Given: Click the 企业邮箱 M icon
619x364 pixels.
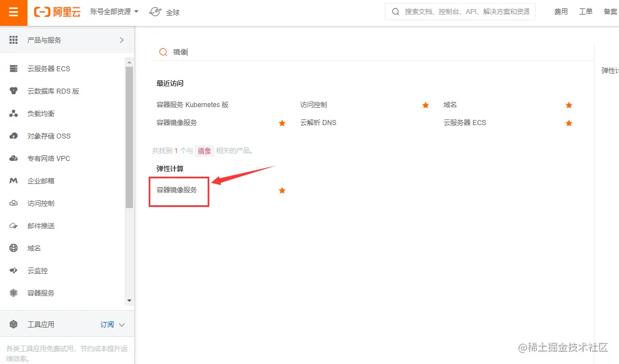Looking at the screenshot, I should point(13,181).
